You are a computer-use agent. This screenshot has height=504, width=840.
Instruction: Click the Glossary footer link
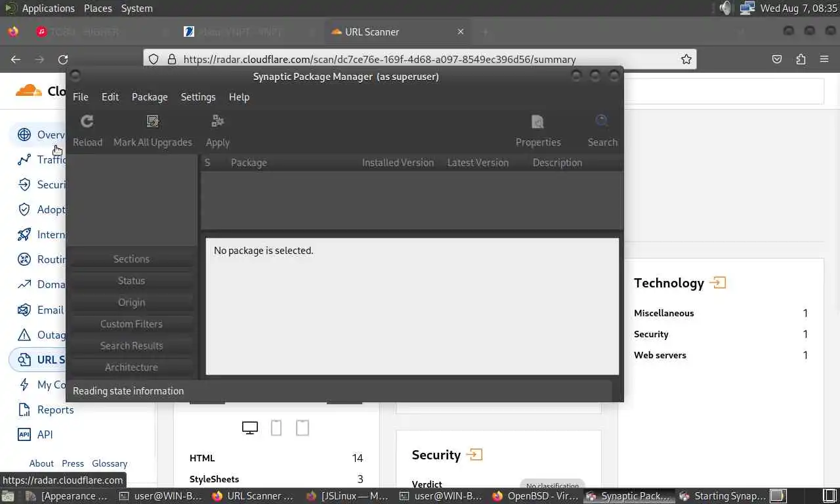[x=110, y=463]
